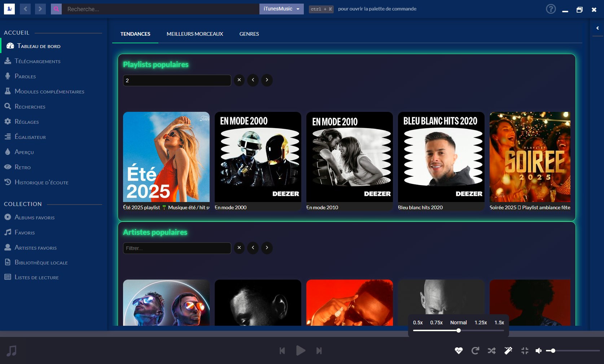Open the Soirée 2025 playlist cover
The width and height of the screenshot is (604, 364).
[530, 157]
